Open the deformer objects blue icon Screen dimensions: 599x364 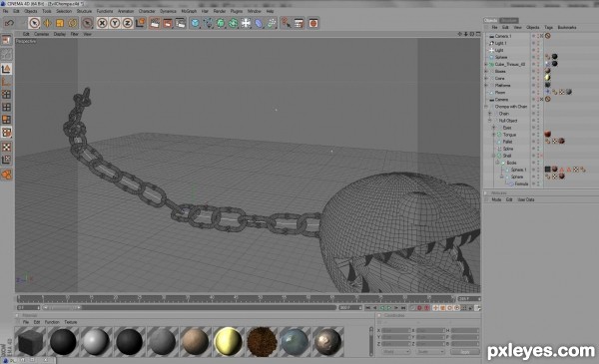pyautogui.click(x=259, y=23)
